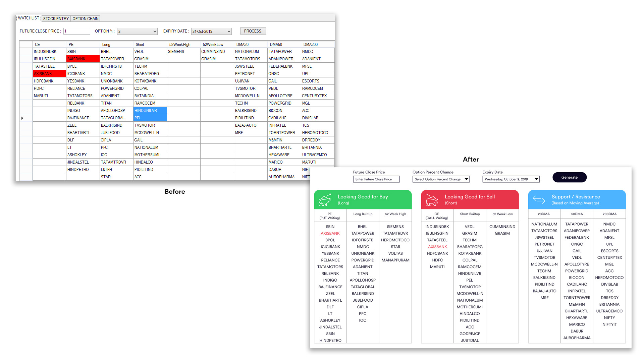This screenshot has height=362, width=644.
Task: Click the double-arrow Support / Resistance icon
Action: coord(539,200)
